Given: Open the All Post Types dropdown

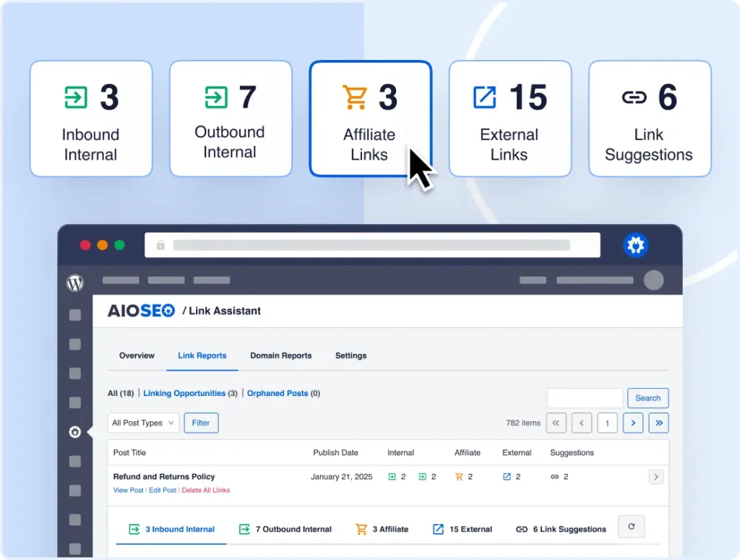Looking at the screenshot, I should pos(143,423).
